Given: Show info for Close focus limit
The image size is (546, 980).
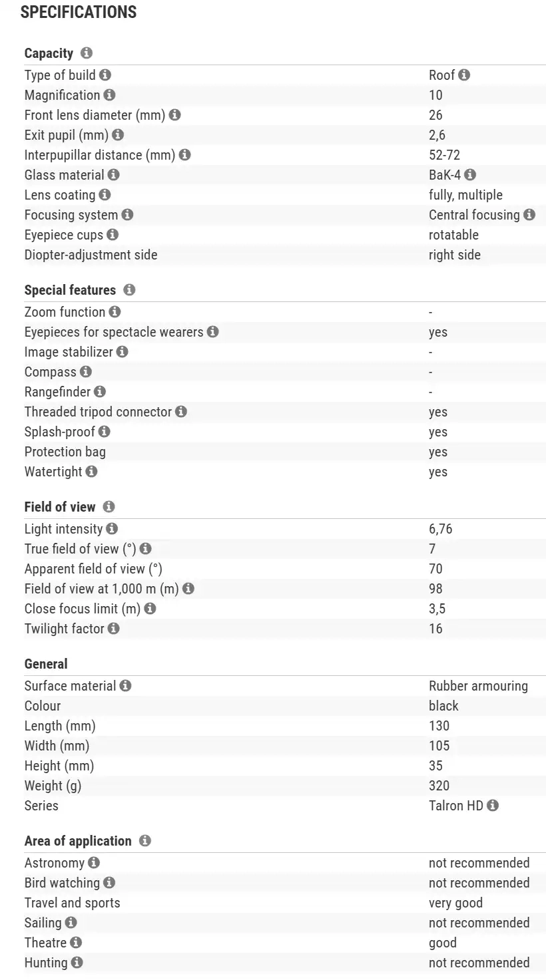Looking at the screenshot, I should (x=150, y=609).
